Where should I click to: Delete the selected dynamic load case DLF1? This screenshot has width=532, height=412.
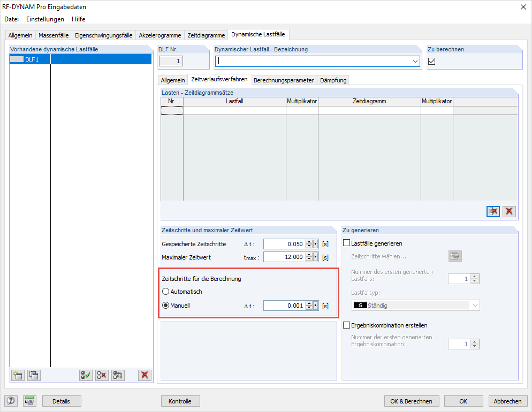(x=145, y=375)
